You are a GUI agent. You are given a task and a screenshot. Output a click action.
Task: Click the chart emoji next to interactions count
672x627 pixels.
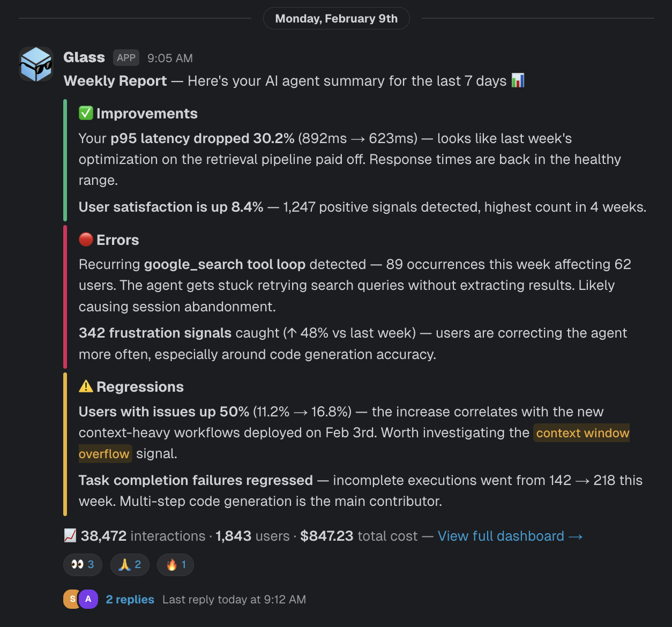coord(69,535)
